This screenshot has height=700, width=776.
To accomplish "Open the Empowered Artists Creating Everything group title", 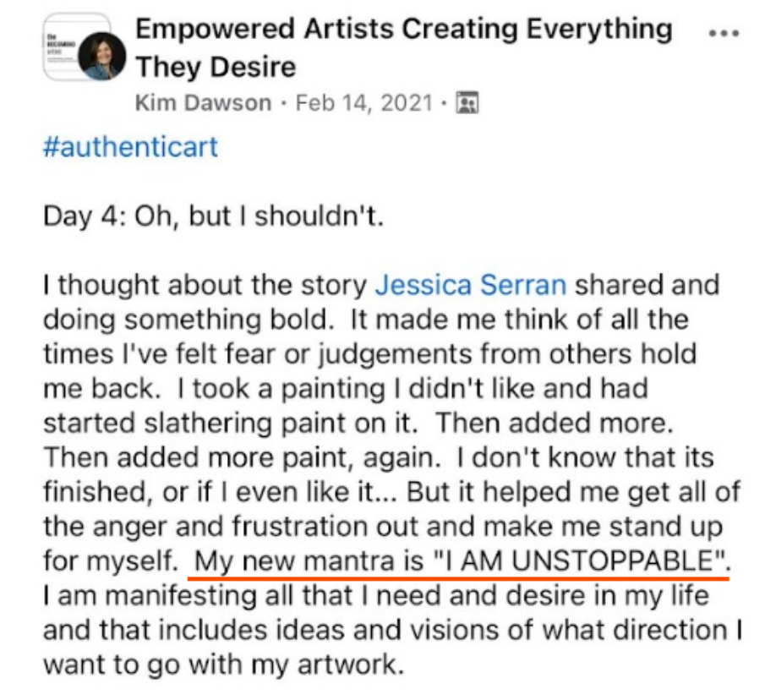I will click(x=404, y=29).
